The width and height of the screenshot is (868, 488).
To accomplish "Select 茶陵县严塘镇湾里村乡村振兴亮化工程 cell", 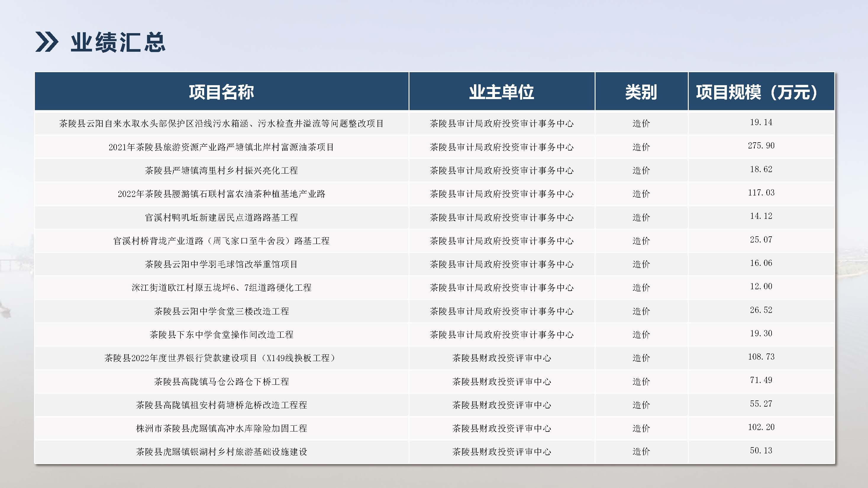I will (221, 170).
